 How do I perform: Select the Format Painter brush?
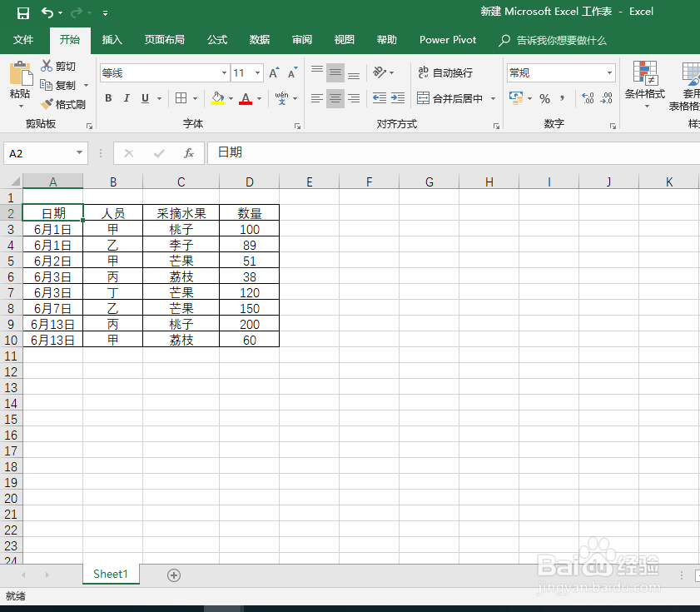pos(47,104)
